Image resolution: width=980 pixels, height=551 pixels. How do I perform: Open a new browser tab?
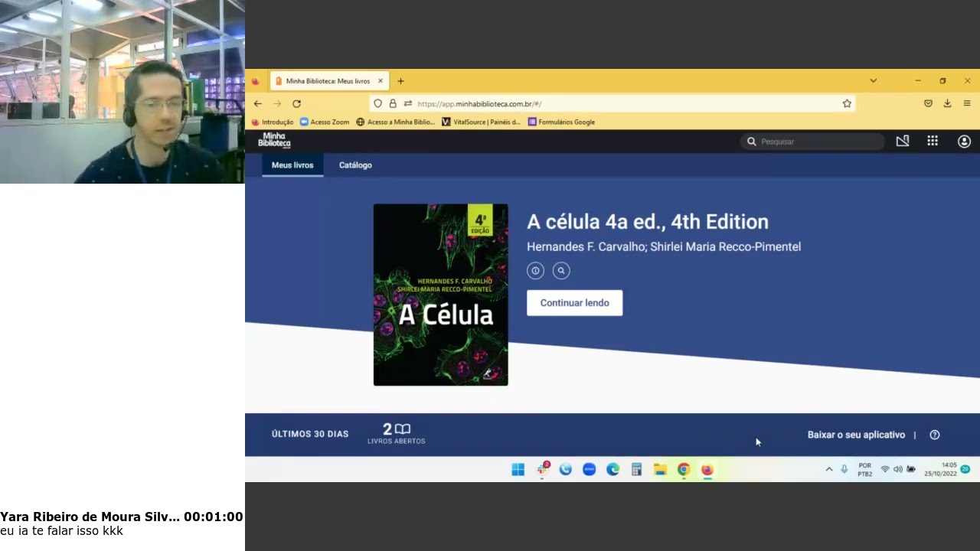(x=400, y=81)
